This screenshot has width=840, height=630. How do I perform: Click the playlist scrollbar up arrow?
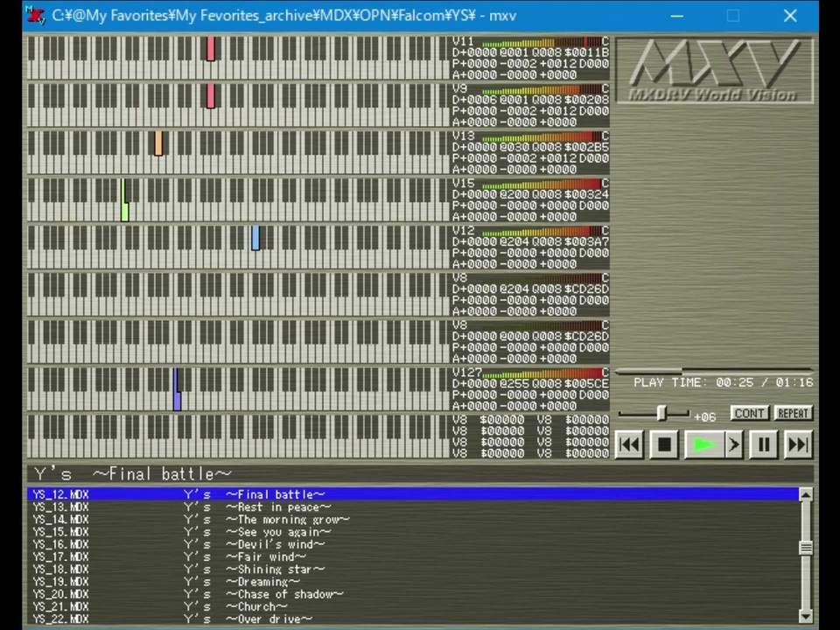point(806,494)
